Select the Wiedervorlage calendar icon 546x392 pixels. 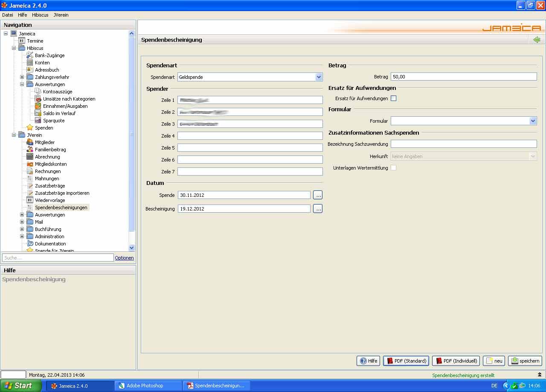click(30, 200)
